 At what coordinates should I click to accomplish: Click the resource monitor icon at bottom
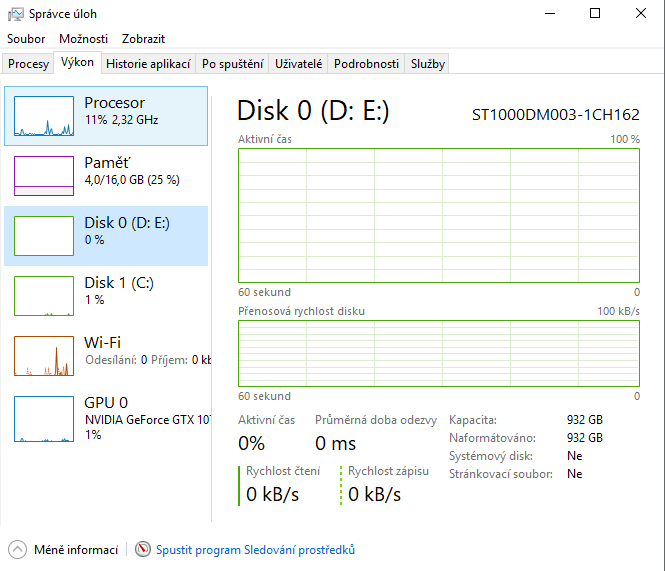143,549
